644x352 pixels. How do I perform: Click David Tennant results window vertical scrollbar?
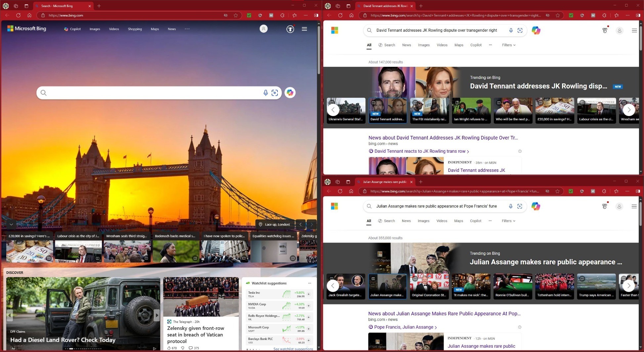[x=641, y=38]
